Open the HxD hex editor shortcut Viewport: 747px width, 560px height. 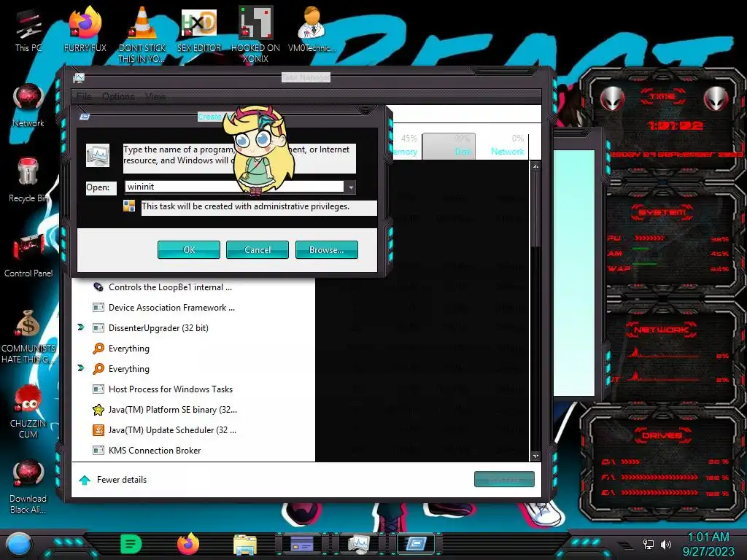(199, 29)
